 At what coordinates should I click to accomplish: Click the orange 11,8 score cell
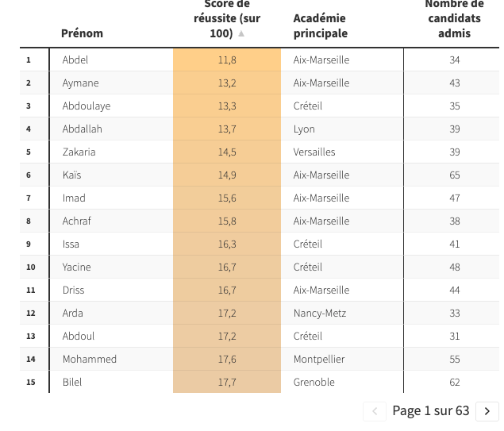tap(227, 60)
